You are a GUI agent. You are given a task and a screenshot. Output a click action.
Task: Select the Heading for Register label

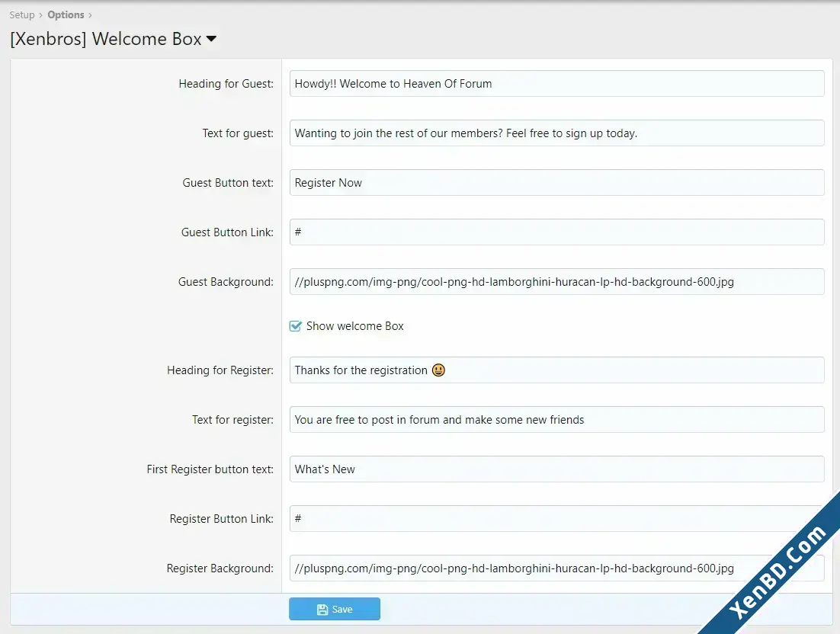click(220, 370)
